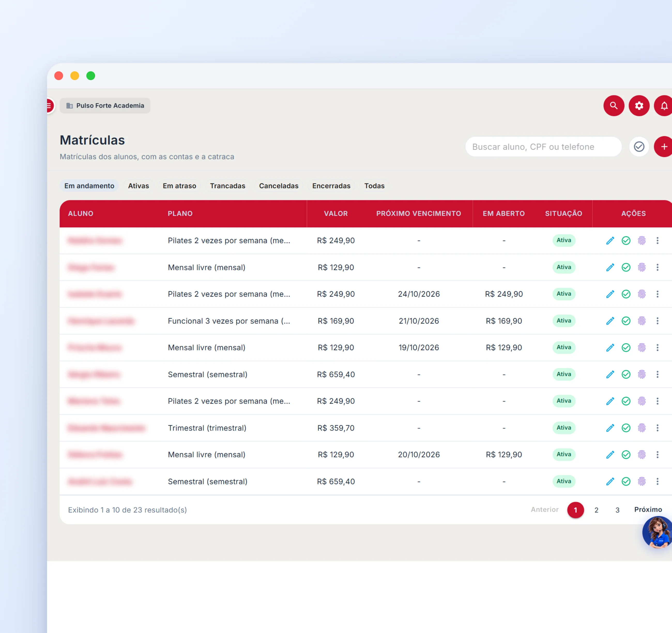672x633 pixels.
Task: Click the Valor column header
Action: click(x=336, y=214)
